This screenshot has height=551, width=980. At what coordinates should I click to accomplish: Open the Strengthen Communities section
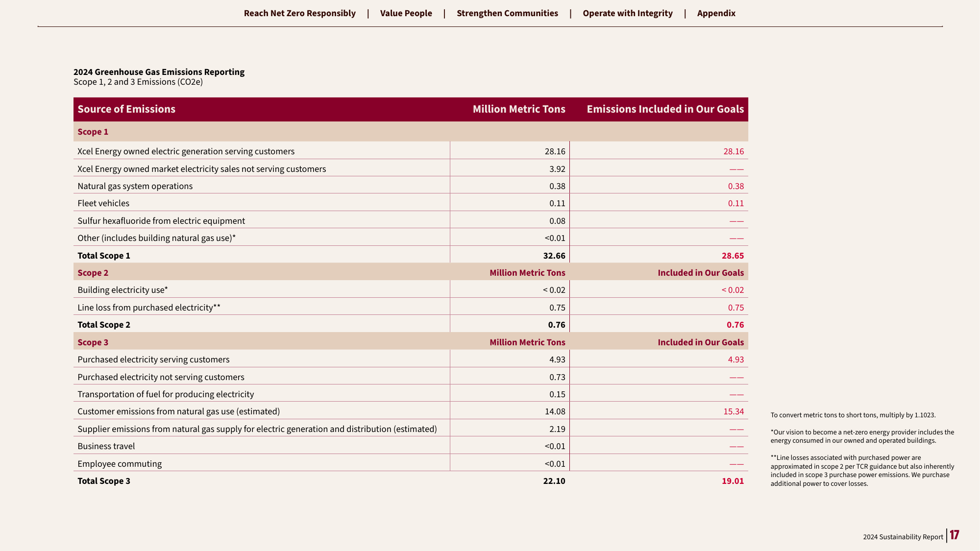[x=507, y=13]
